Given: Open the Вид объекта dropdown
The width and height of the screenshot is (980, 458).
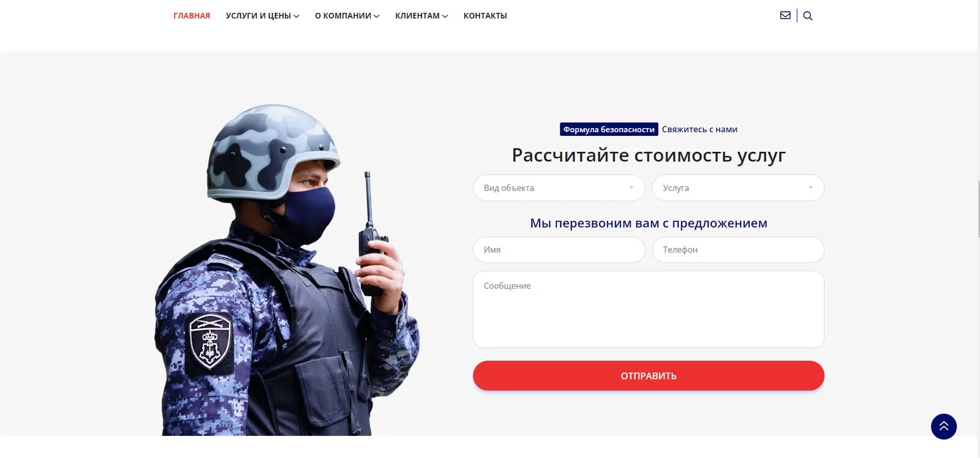Looking at the screenshot, I should 559,188.
